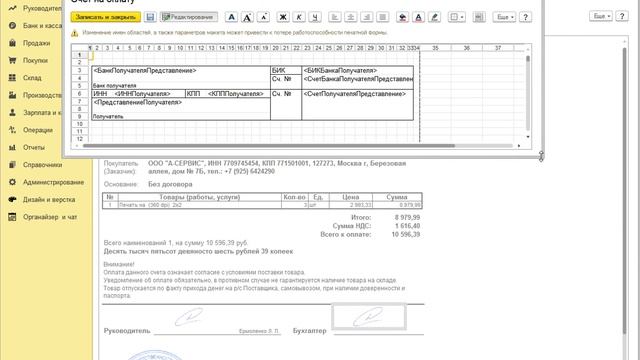Image resolution: width=640 pixels, height=360 pixels.
Task: Select the <ПредставлениеПолучателя> cell
Action: (x=181, y=102)
